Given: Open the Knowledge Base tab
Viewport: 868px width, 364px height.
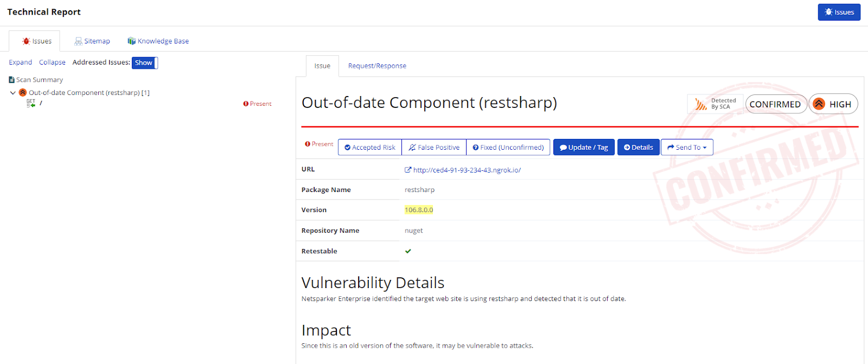Looking at the screenshot, I should click(x=163, y=41).
